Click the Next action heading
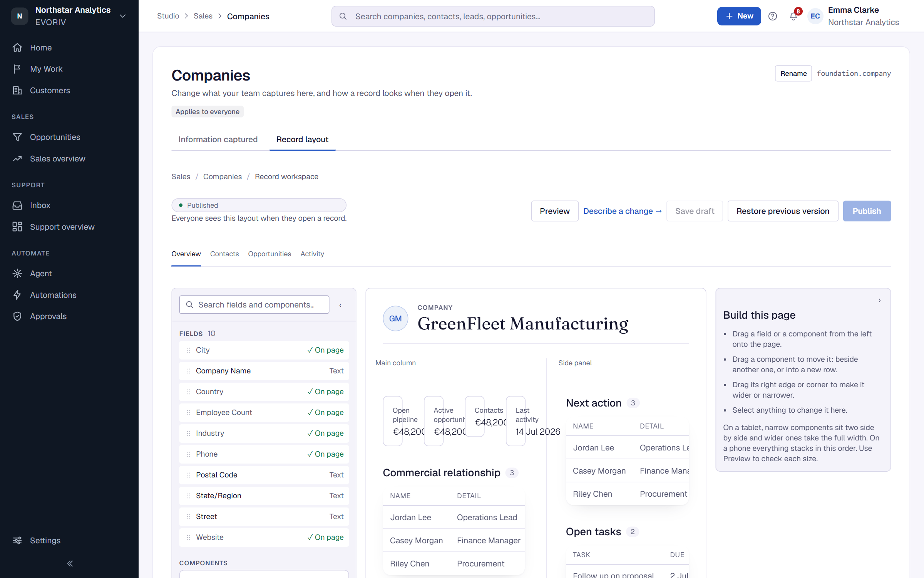Image resolution: width=924 pixels, height=578 pixels. pyautogui.click(x=594, y=403)
